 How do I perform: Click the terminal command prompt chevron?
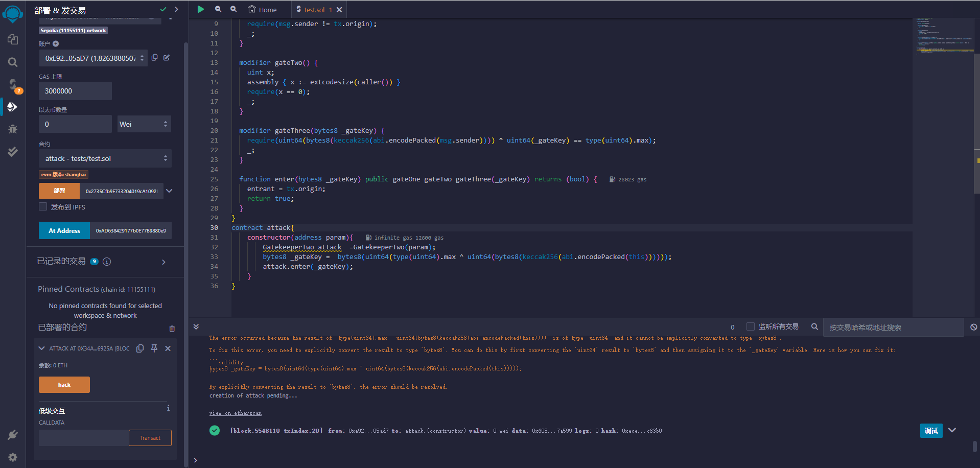click(195, 460)
